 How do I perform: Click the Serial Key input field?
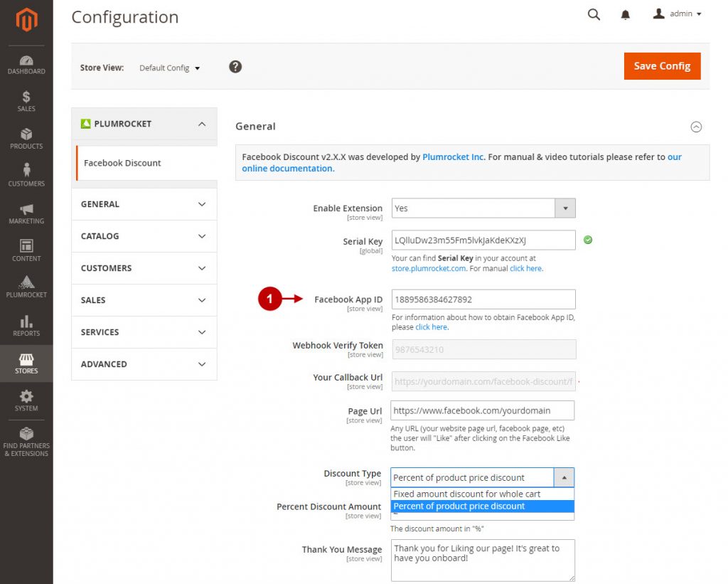(x=483, y=240)
